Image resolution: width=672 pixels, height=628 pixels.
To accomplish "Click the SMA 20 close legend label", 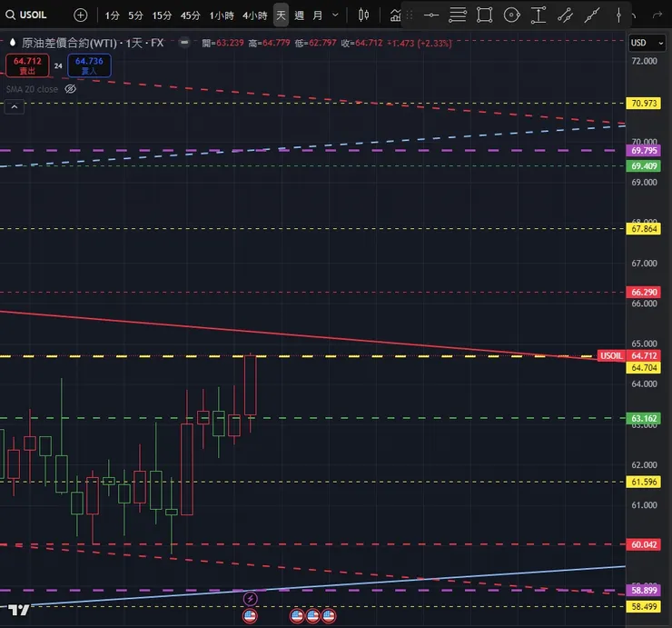I will tap(32, 89).
